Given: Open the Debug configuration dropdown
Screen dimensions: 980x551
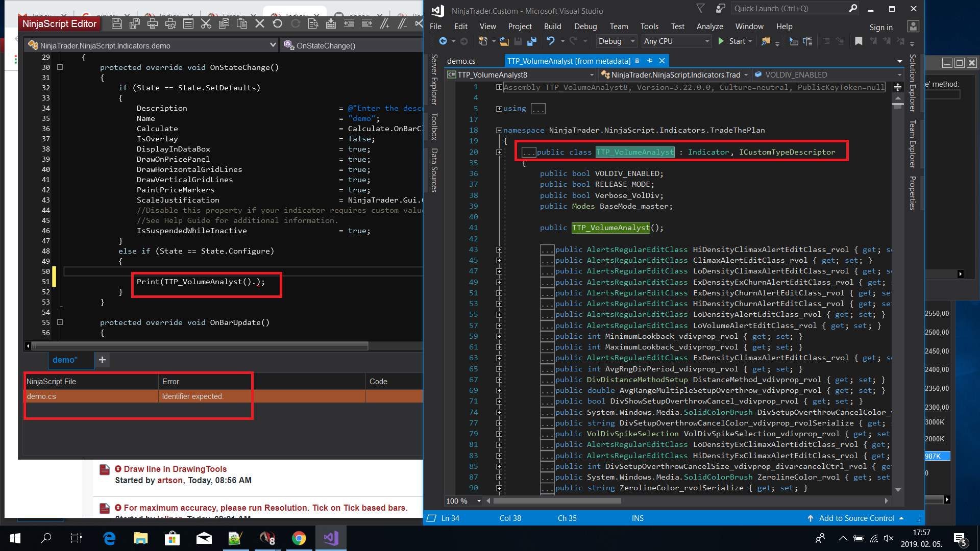Looking at the screenshot, I should tap(617, 41).
